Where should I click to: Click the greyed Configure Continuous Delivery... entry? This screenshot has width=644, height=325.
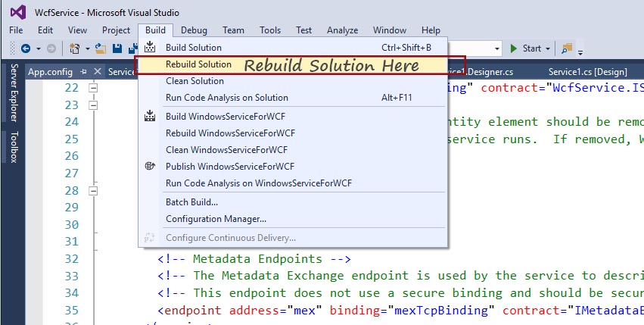pyautogui.click(x=292, y=238)
